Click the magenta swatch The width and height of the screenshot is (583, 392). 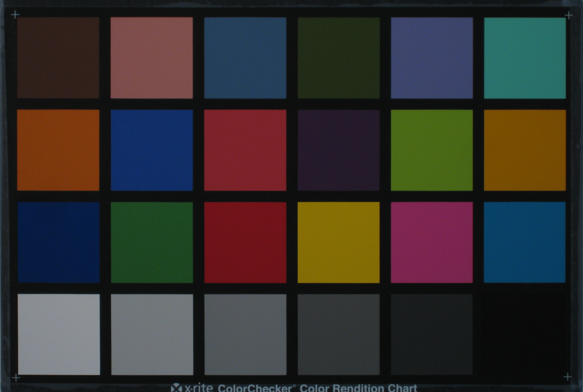click(432, 243)
